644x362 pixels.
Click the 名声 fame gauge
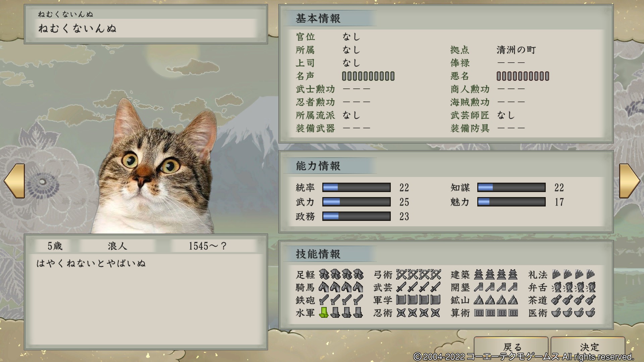pos(368,76)
